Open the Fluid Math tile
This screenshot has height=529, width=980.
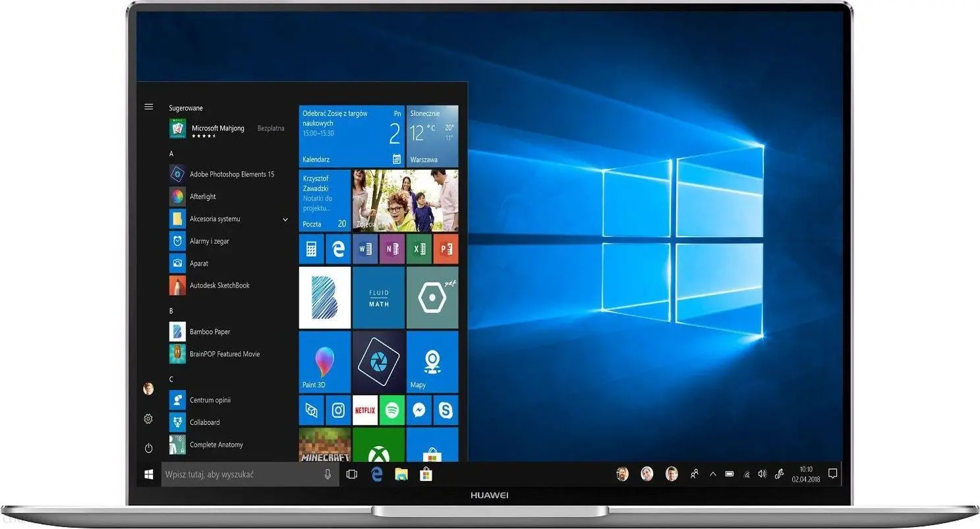378,297
